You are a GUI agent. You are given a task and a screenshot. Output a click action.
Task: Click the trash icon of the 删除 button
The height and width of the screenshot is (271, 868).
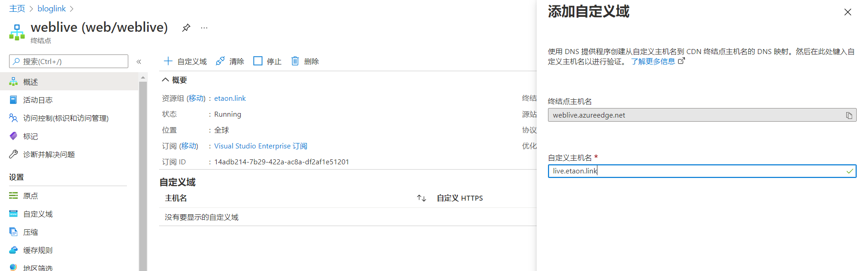pos(295,61)
